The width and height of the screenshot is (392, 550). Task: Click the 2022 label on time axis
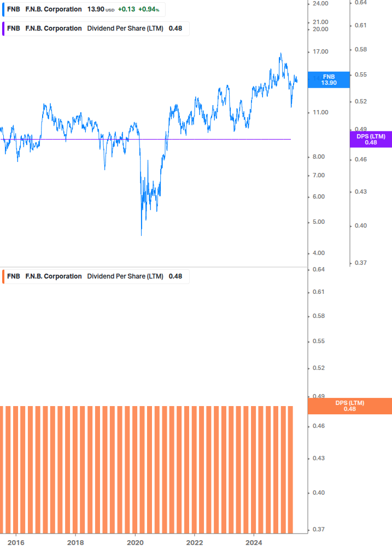click(x=195, y=543)
